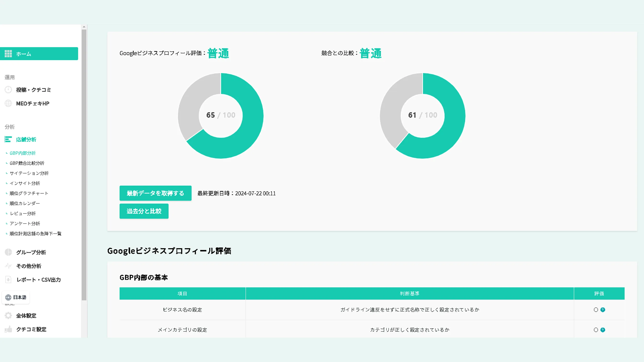Click the 全体設定 gear icon
This screenshot has height=362, width=644.
(x=8, y=316)
